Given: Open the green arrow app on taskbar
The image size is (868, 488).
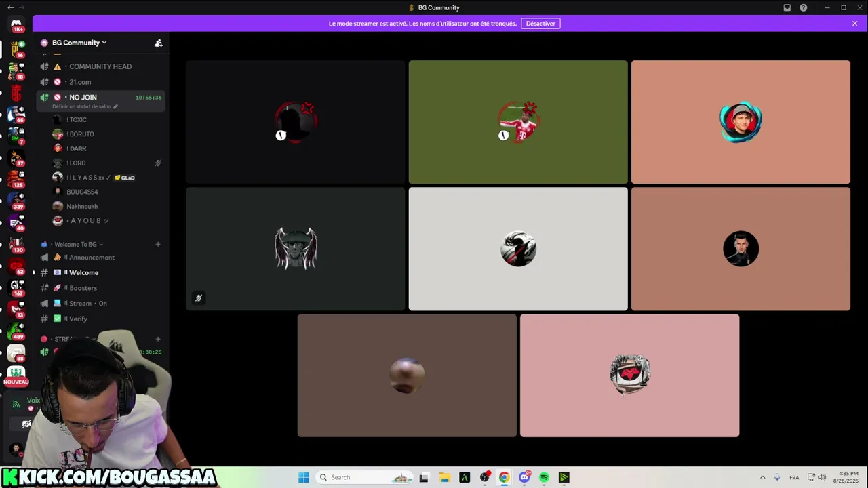Looking at the screenshot, I should coord(564,477).
